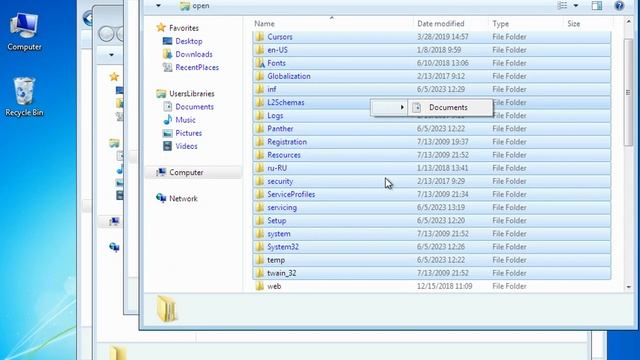The height and width of the screenshot is (360, 640).
Task: Click the scroll up arrow of file list
Action: tap(629, 22)
